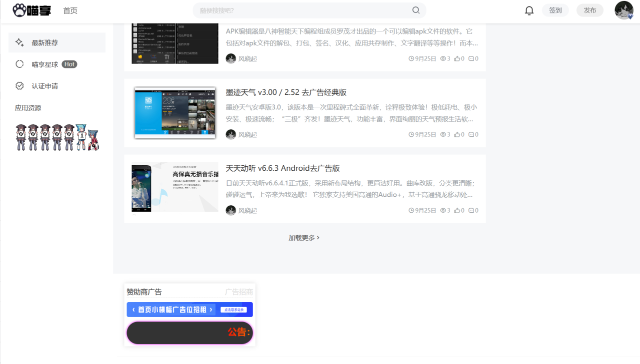This screenshot has width=640, height=364.
Task: Open 墨迹天气 v3.00 post title
Action: pyautogui.click(x=286, y=92)
